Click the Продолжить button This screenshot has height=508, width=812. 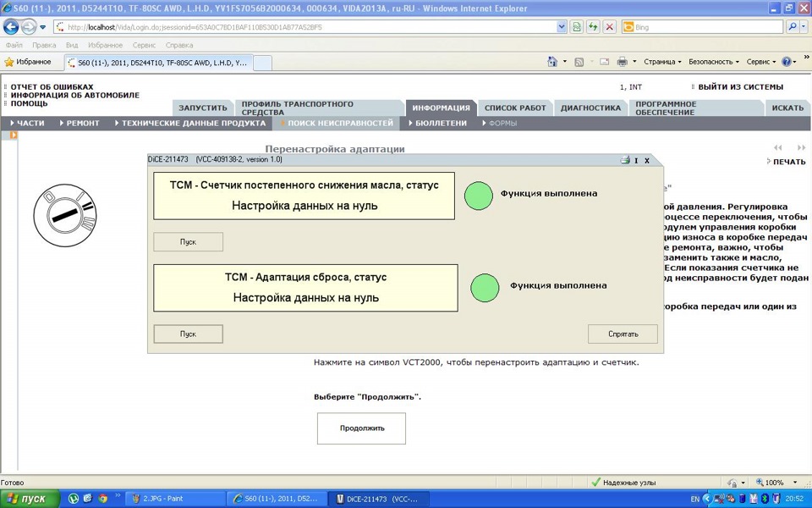point(361,428)
